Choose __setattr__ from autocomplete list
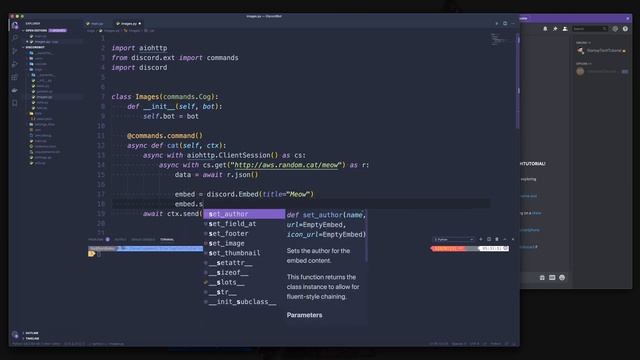 click(244, 263)
